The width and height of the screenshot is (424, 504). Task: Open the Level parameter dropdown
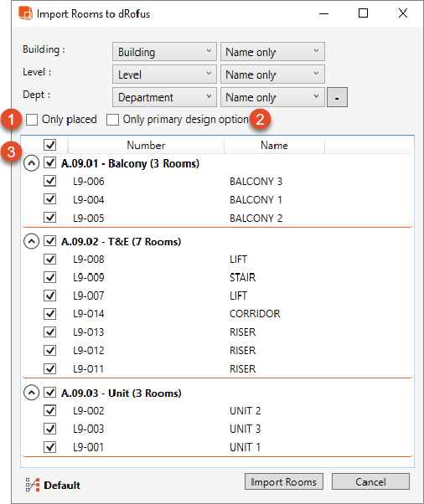[164, 75]
